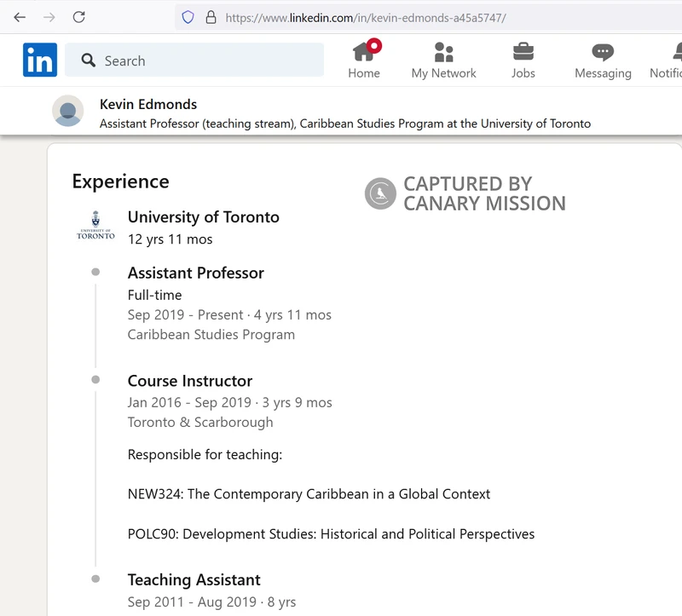Screen dimensions: 682x616
Task: Select 'Sep 2019 - Present' date range
Action: click(x=185, y=314)
